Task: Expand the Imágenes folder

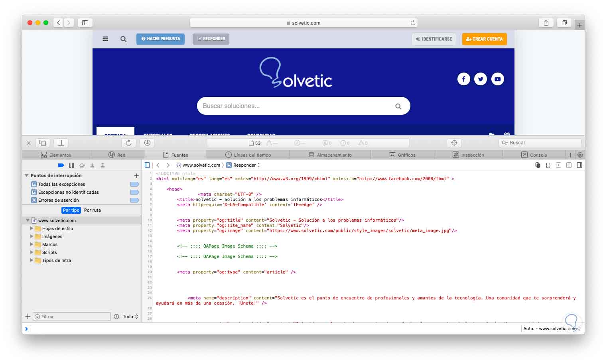Action: coord(32,236)
